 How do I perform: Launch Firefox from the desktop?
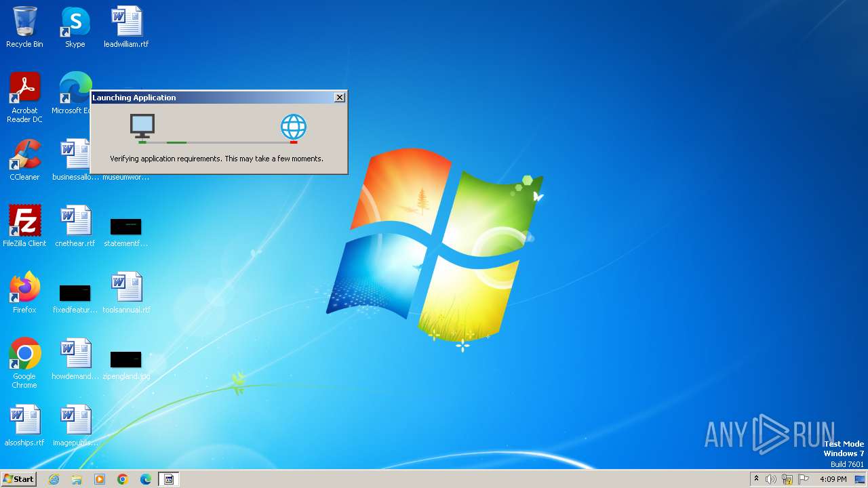pyautogui.click(x=24, y=293)
